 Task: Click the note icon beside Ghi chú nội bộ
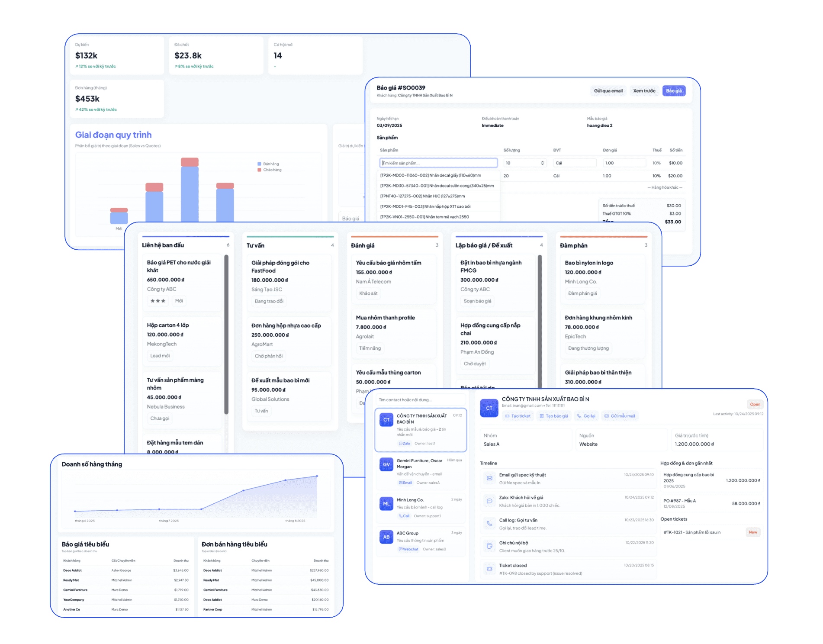tap(489, 546)
